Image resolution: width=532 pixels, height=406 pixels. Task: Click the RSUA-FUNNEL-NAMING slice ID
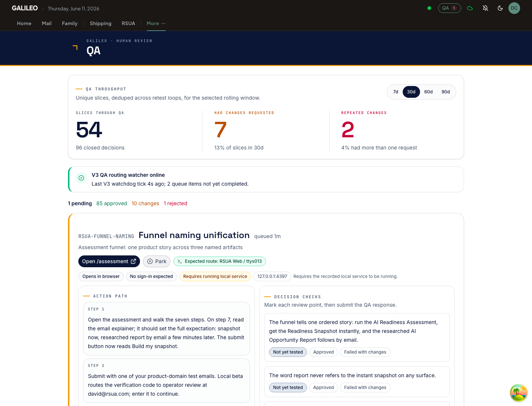pyautogui.click(x=106, y=236)
